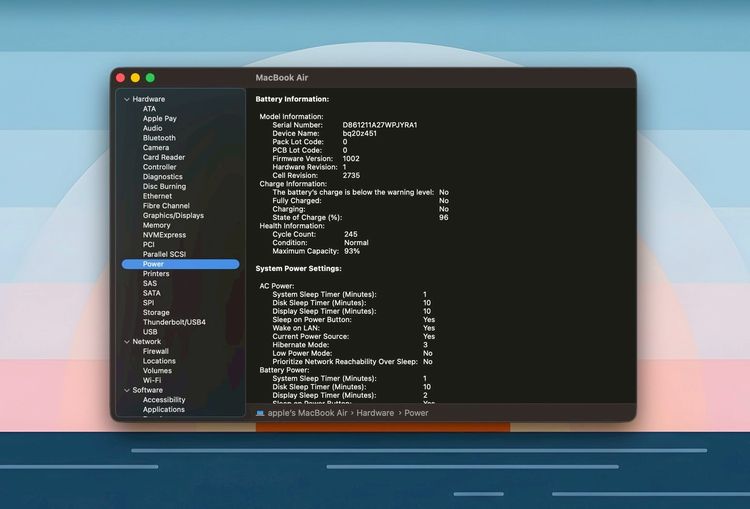Show the Memory information
Image resolution: width=750 pixels, height=509 pixels.
[157, 225]
